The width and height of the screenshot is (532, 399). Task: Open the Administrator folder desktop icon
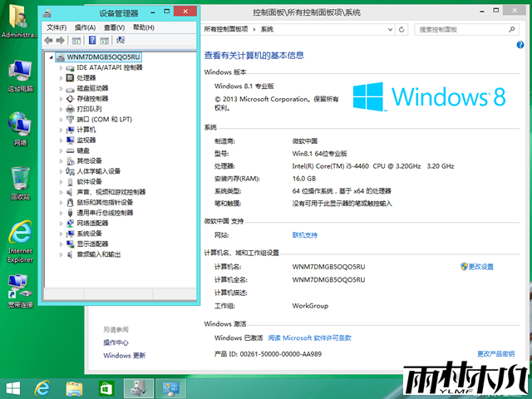click(18, 21)
